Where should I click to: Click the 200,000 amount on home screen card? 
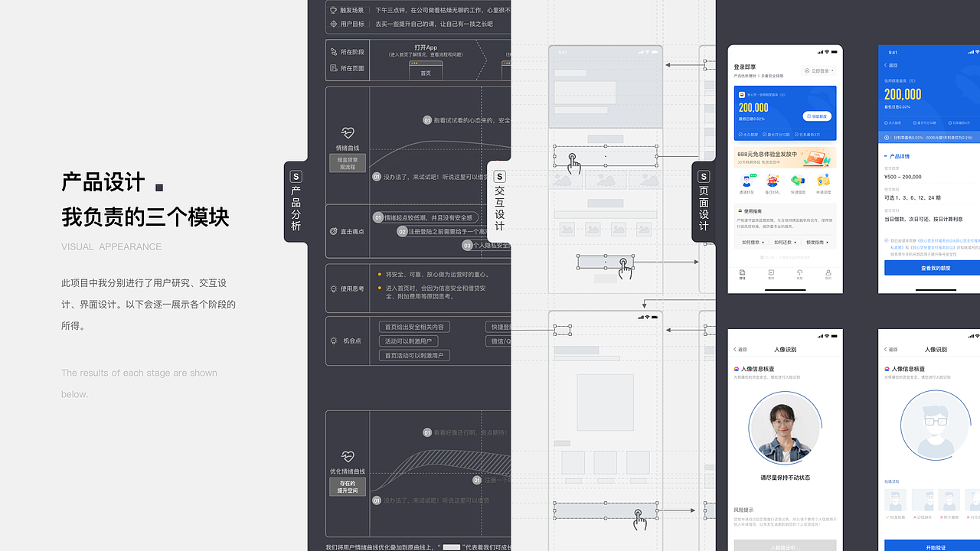point(753,108)
